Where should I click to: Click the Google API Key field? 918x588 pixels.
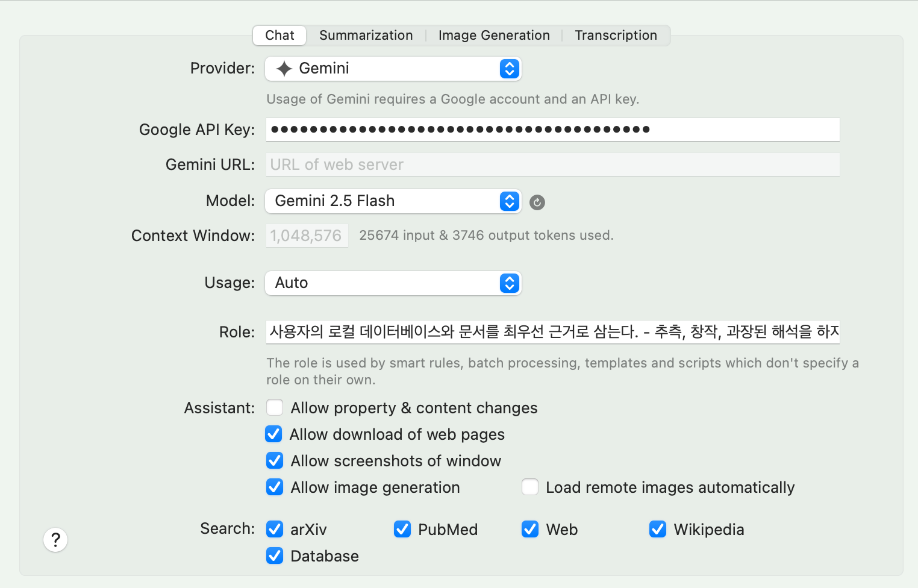(x=552, y=130)
